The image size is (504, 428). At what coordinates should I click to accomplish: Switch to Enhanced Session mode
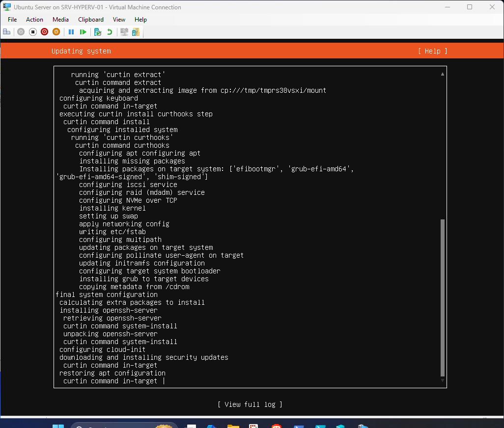[124, 31]
